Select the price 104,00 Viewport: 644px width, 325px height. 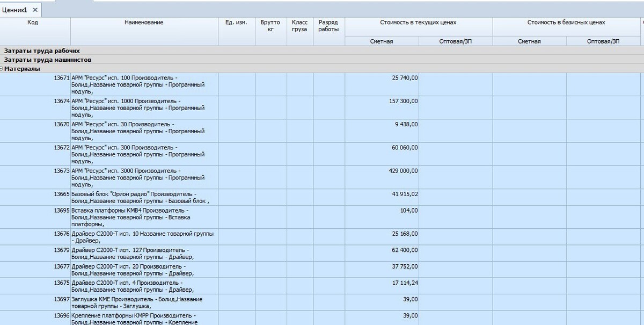coord(409,211)
